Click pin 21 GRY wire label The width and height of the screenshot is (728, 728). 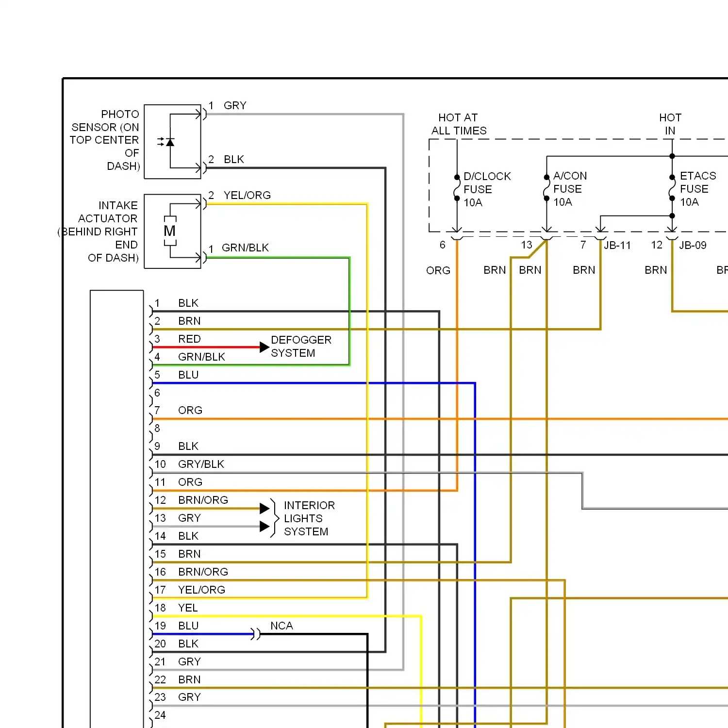(x=189, y=662)
